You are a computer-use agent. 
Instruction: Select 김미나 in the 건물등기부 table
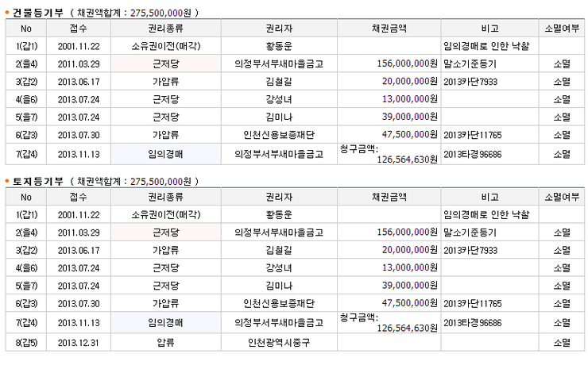(279, 117)
